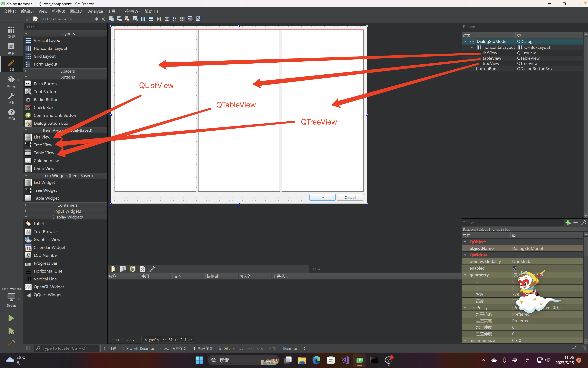Open the Search Results output pane
The image size is (588, 368).
click(x=137, y=348)
